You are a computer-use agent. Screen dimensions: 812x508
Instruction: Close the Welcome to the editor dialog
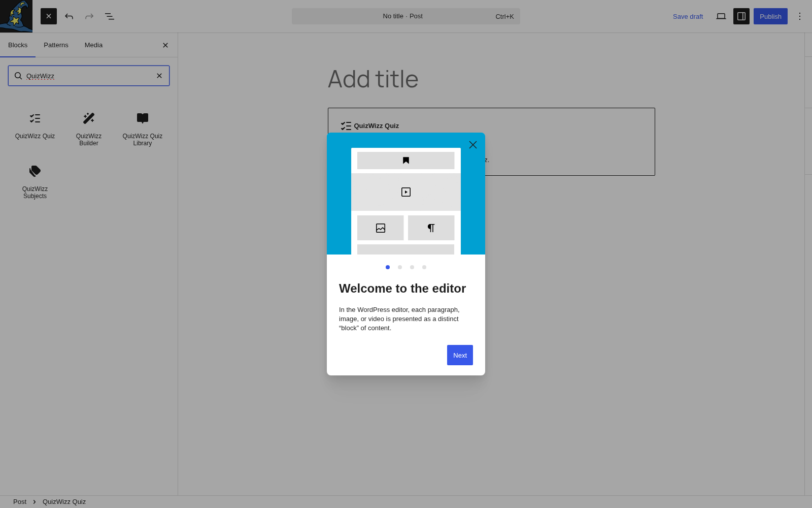[473, 145]
